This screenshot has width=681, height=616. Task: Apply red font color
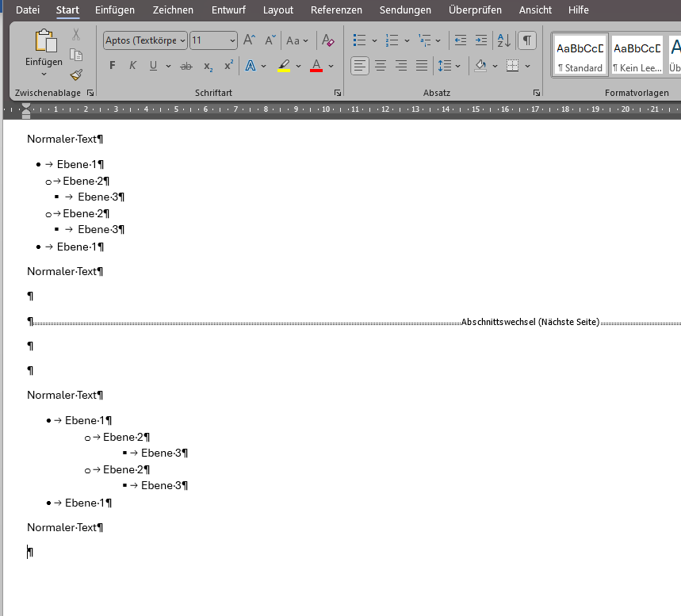[x=316, y=66]
